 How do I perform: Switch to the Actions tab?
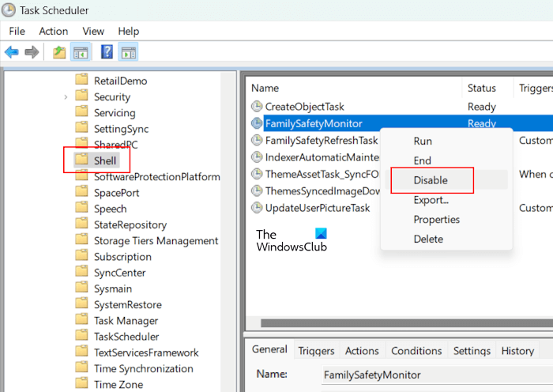[362, 351]
